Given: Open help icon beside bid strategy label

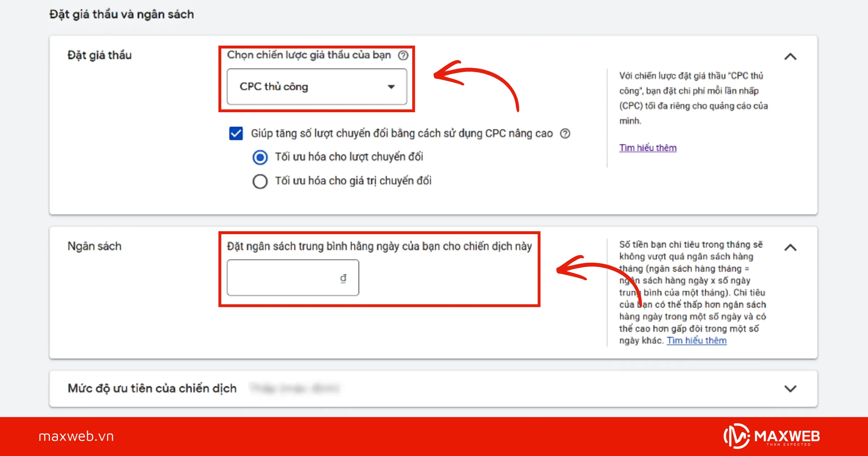Looking at the screenshot, I should [403, 55].
